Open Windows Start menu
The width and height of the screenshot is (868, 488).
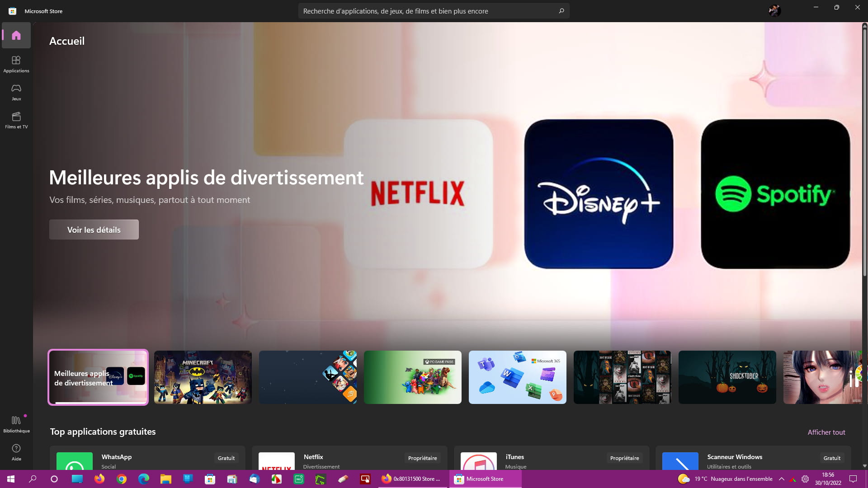[x=11, y=479]
